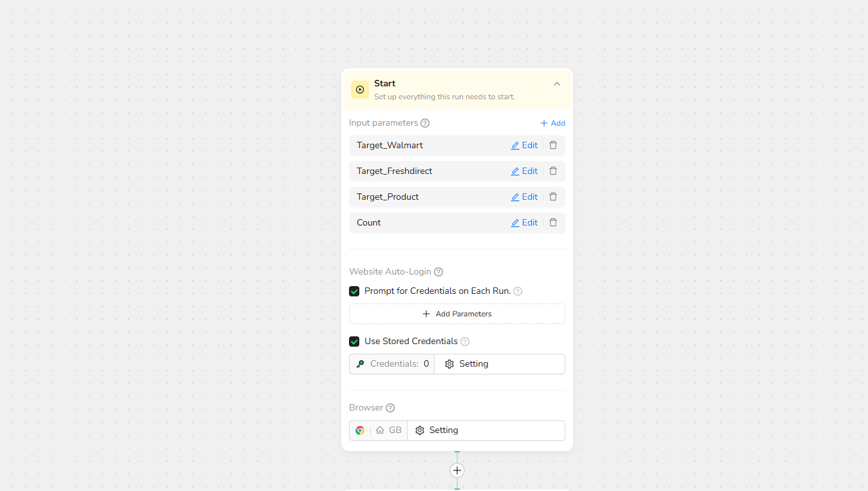Viewport: 868px width, 491px height.
Task: Disable the Use Stored Credentials checkbox
Action: click(354, 342)
